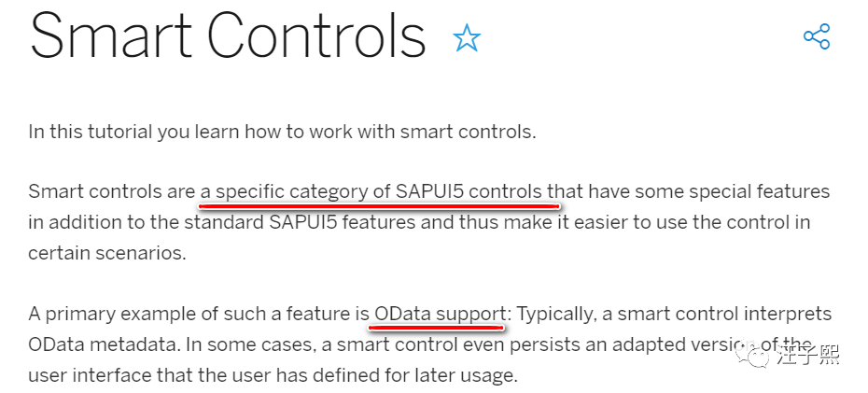This screenshot has height=393, width=868.
Task: Click the word "Typically," after OData support
Action: 564,314
